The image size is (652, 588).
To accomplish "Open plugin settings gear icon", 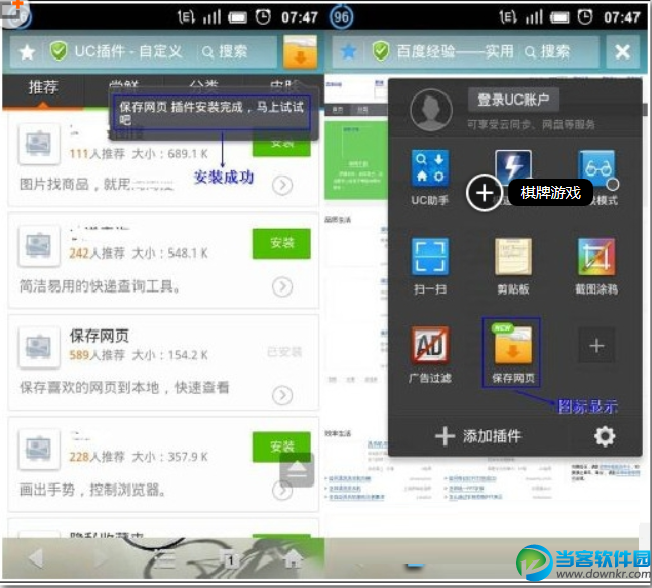I will tap(604, 436).
